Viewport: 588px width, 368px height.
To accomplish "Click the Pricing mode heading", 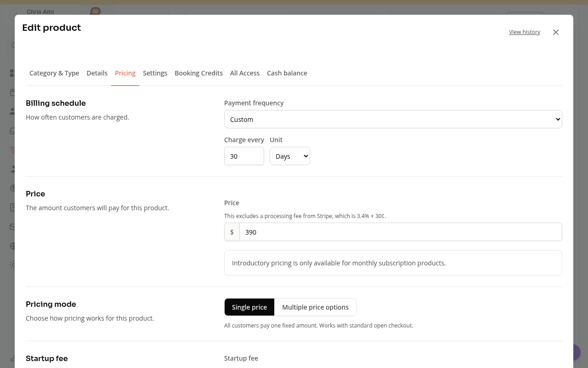I will 51,304.
